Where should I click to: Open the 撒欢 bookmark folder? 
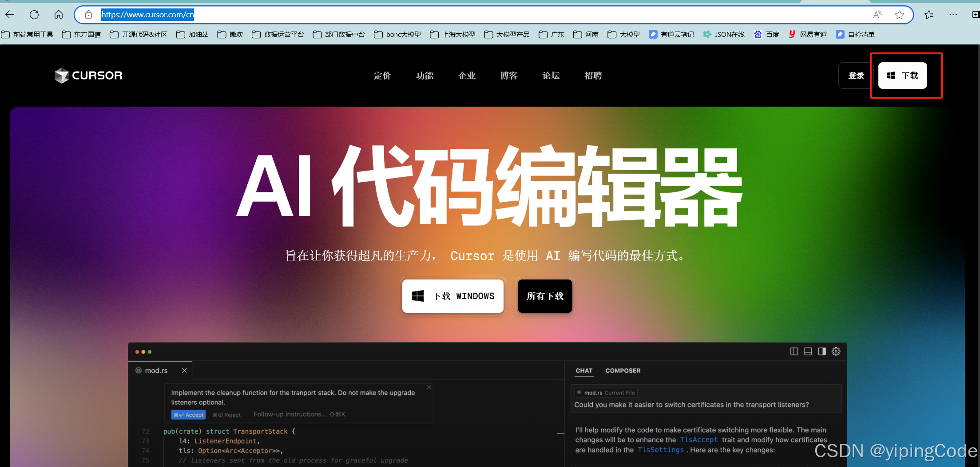click(x=230, y=34)
